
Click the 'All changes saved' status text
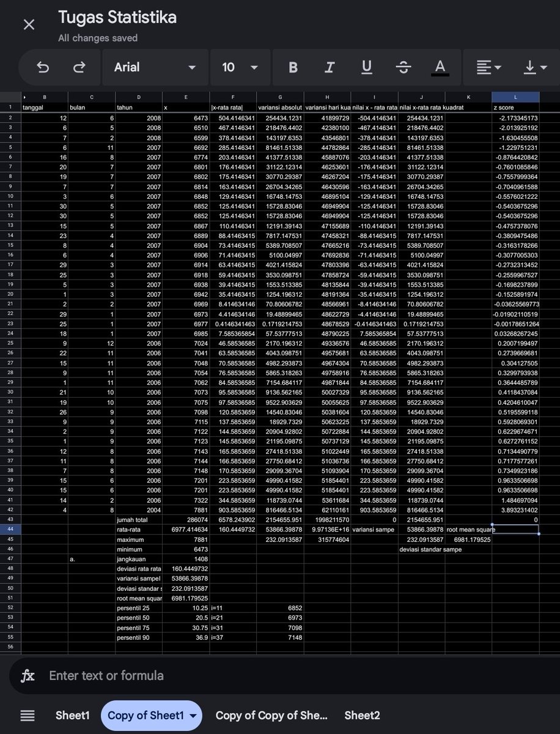[98, 38]
